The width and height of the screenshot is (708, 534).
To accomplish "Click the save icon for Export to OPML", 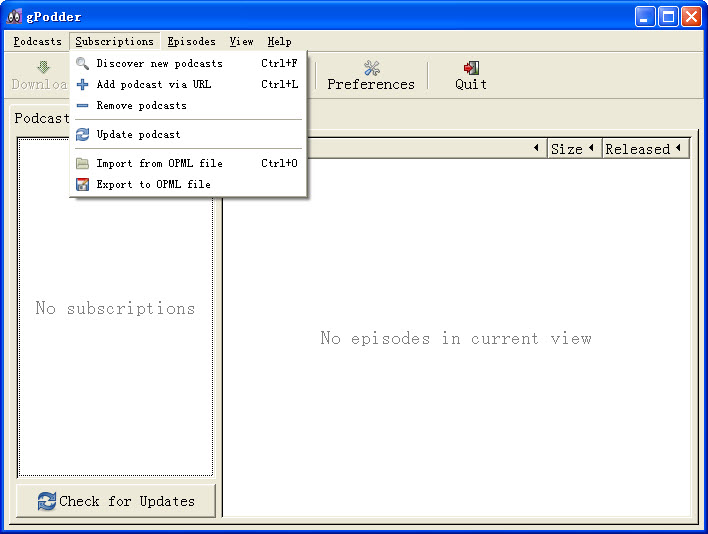I will [x=83, y=184].
